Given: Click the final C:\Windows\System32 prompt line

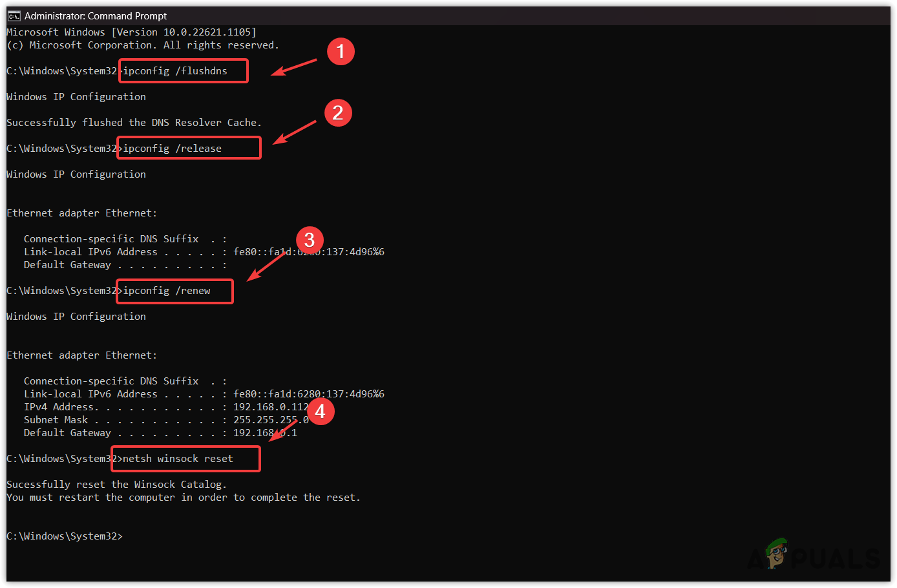Looking at the screenshot, I should click(x=64, y=536).
